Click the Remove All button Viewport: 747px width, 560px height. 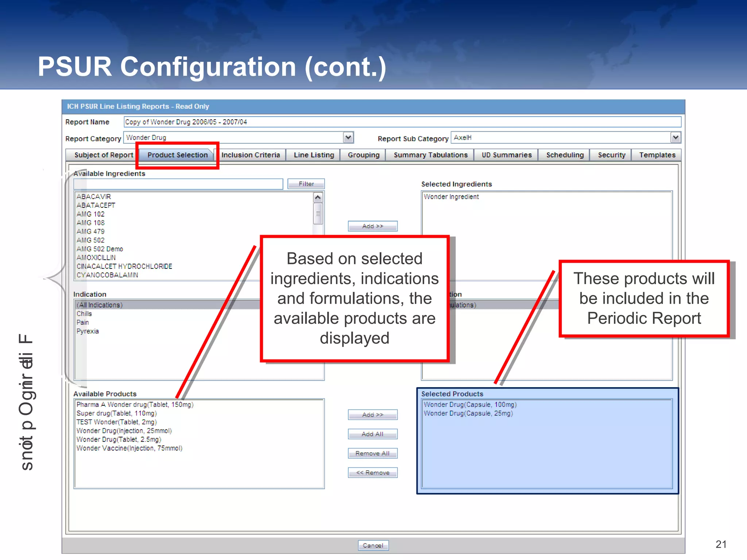[372, 453]
